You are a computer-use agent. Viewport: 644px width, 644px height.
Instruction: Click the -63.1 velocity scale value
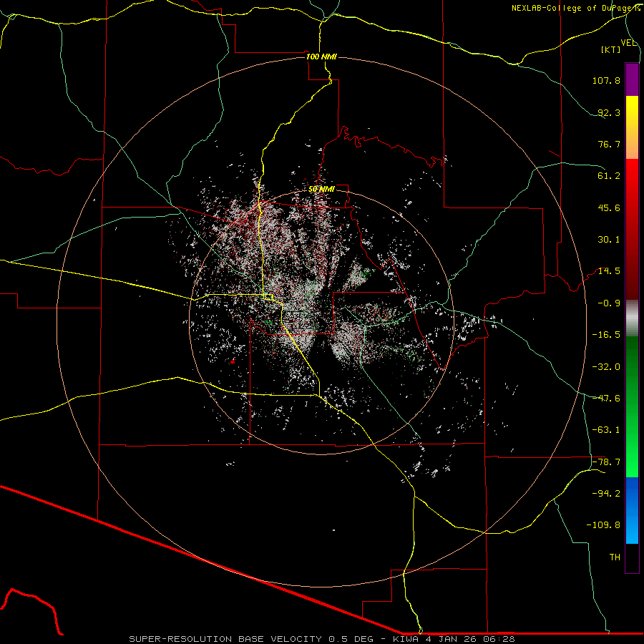(x=606, y=430)
